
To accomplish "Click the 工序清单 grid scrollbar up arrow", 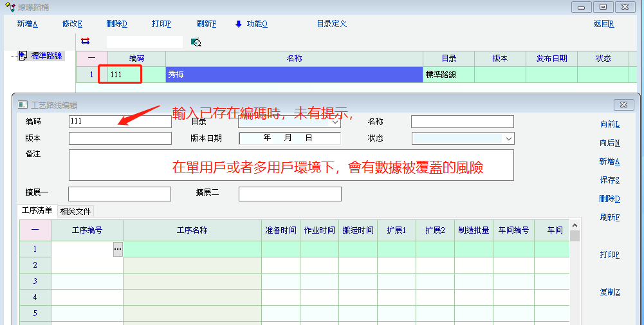I will pos(575,227).
